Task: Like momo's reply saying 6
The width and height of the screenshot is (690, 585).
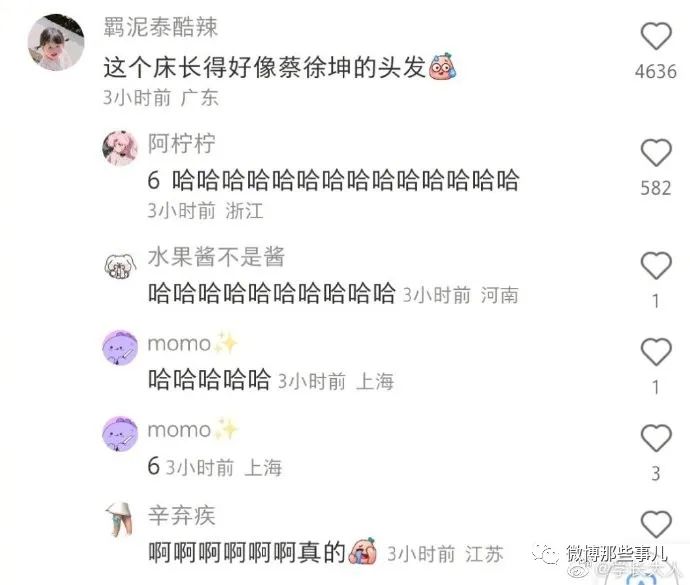Action: (656, 438)
